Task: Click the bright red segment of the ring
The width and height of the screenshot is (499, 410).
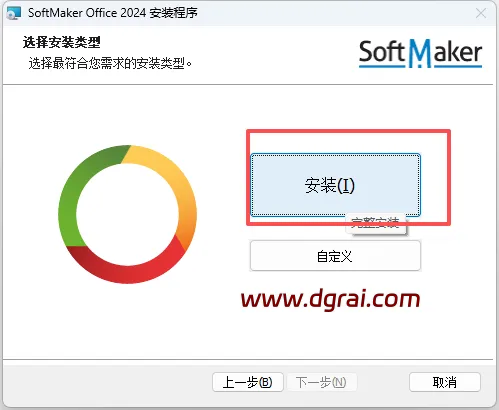Action: pos(140,272)
